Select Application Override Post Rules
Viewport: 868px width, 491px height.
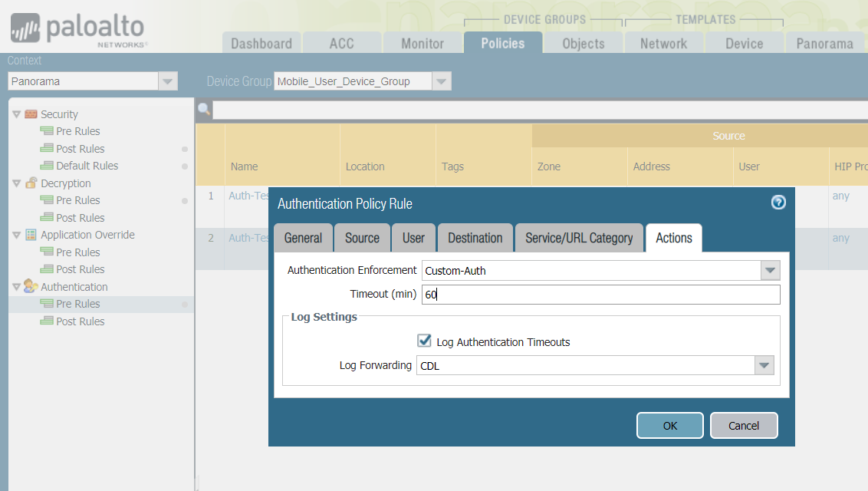(x=81, y=269)
